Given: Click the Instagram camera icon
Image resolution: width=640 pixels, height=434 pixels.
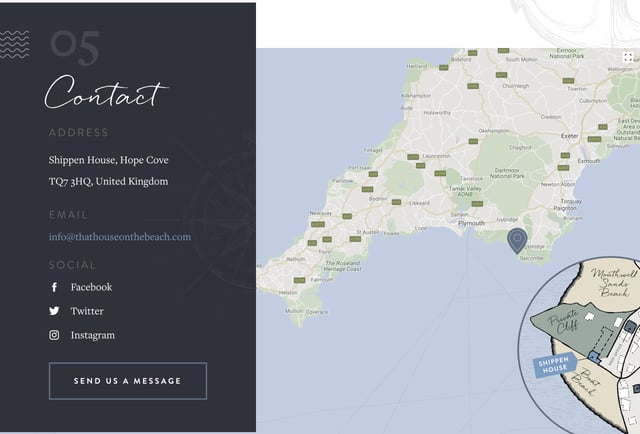Looking at the screenshot, I should click(x=54, y=336).
